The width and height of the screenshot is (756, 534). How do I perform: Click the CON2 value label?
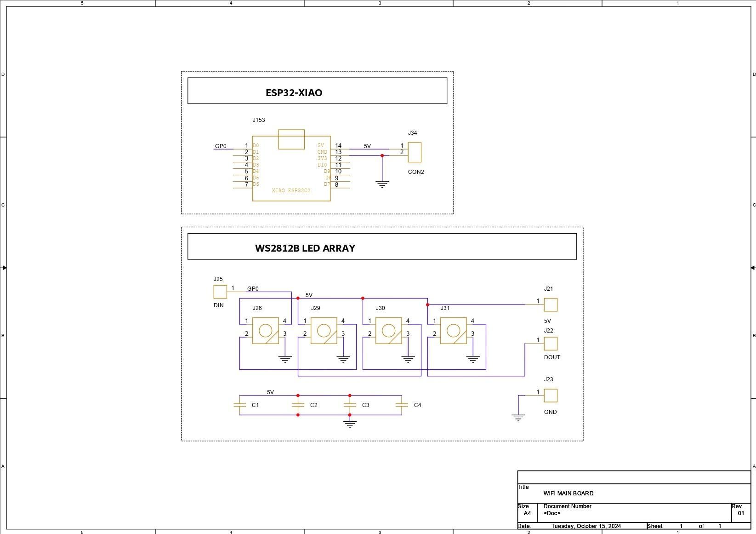coord(416,172)
